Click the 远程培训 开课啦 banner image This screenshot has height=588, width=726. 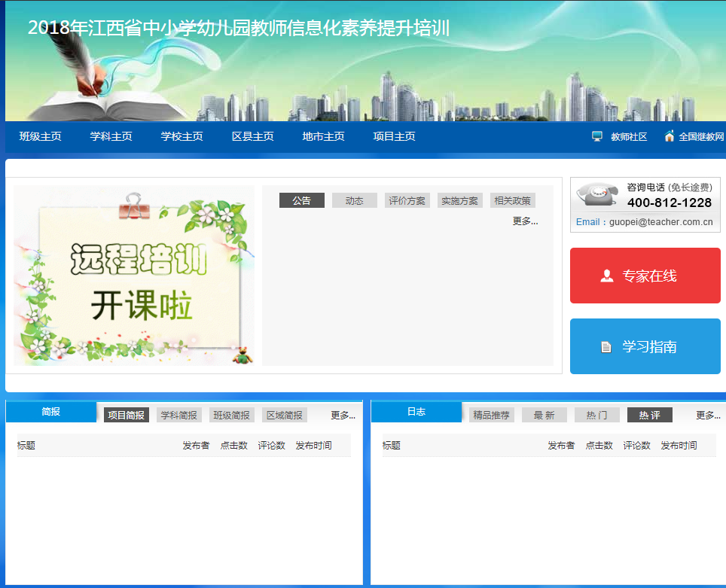point(134,276)
